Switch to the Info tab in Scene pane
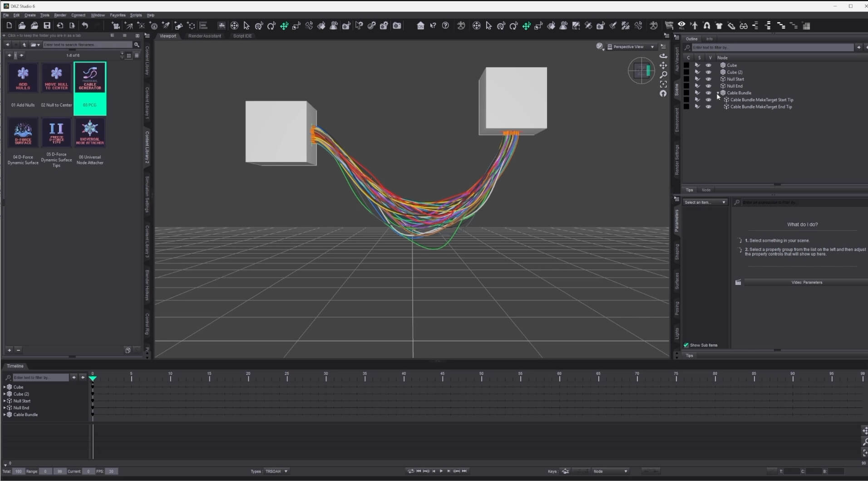868x481 pixels. click(709, 39)
